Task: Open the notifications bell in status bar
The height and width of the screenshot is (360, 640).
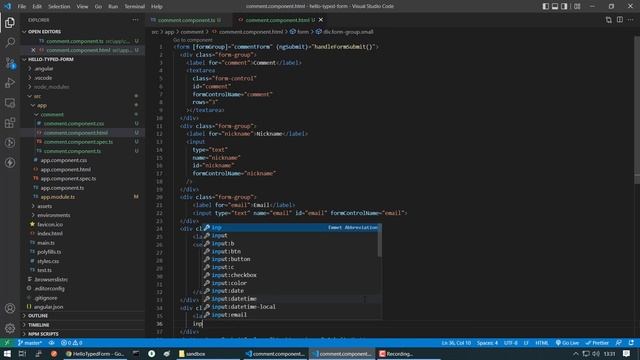Action: (631, 343)
